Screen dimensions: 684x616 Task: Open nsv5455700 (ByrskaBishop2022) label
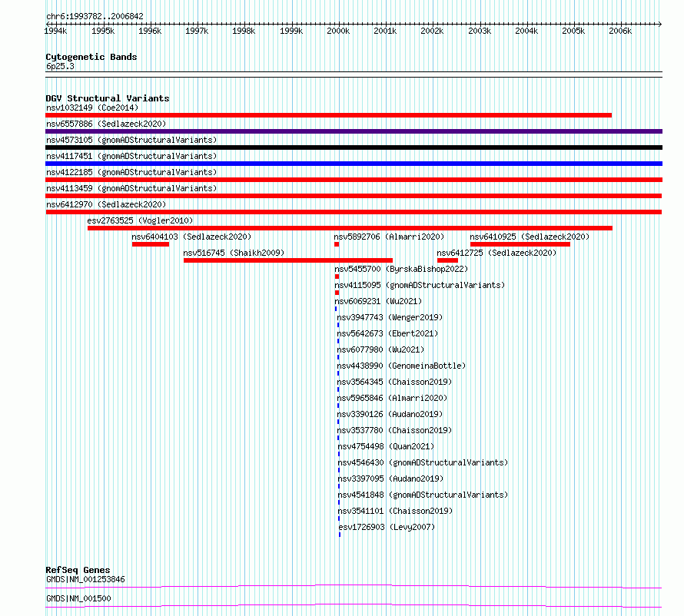(401, 269)
